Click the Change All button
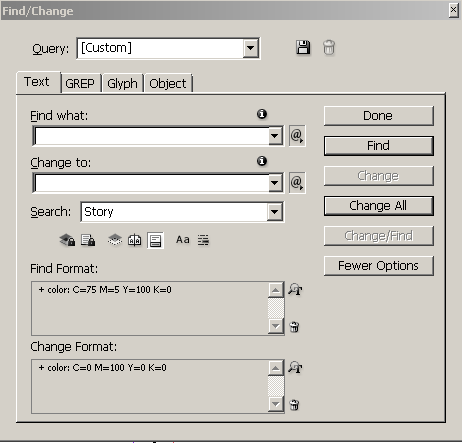The height and width of the screenshot is (443, 462). (x=378, y=206)
